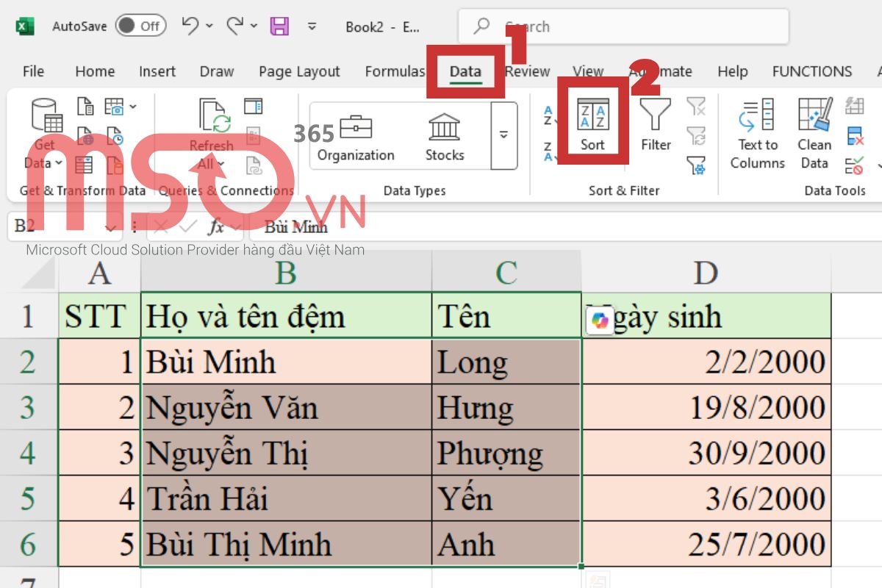
Task: Click the cell "Nguyễn Văn"
Action: [x=286, y=407]
